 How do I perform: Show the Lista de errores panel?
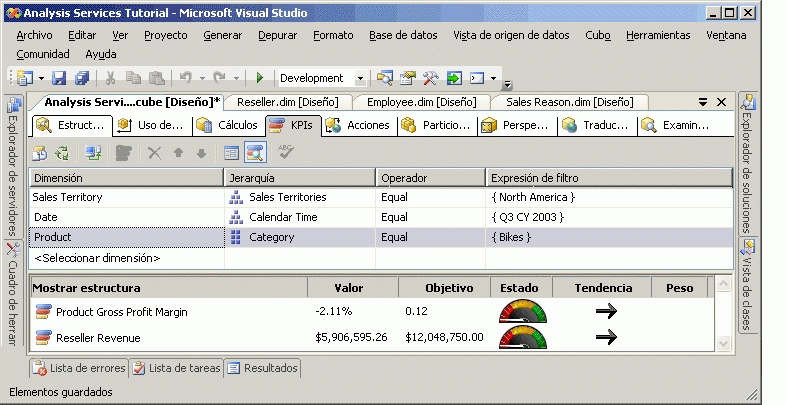pyautogui.click(x=79, y=368)
